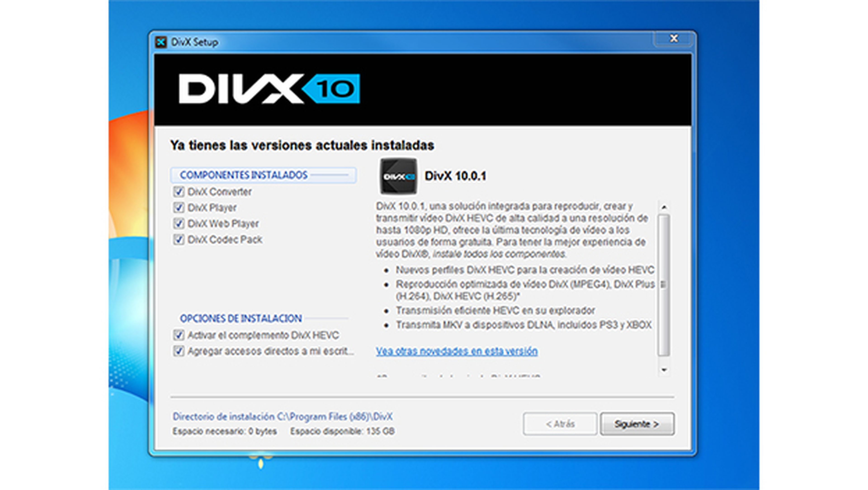Click the Siguiente > button
Screen dimensions: 868x490
[637, 424]
